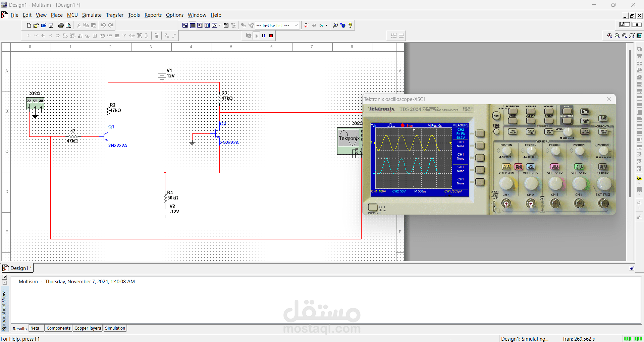Select transistor Q1 label on schematic
The image size is (644, 342).
111,127
